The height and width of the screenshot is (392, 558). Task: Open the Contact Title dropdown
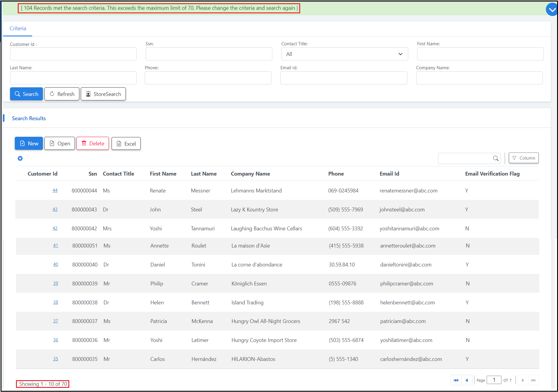click(x=344, y=54)
